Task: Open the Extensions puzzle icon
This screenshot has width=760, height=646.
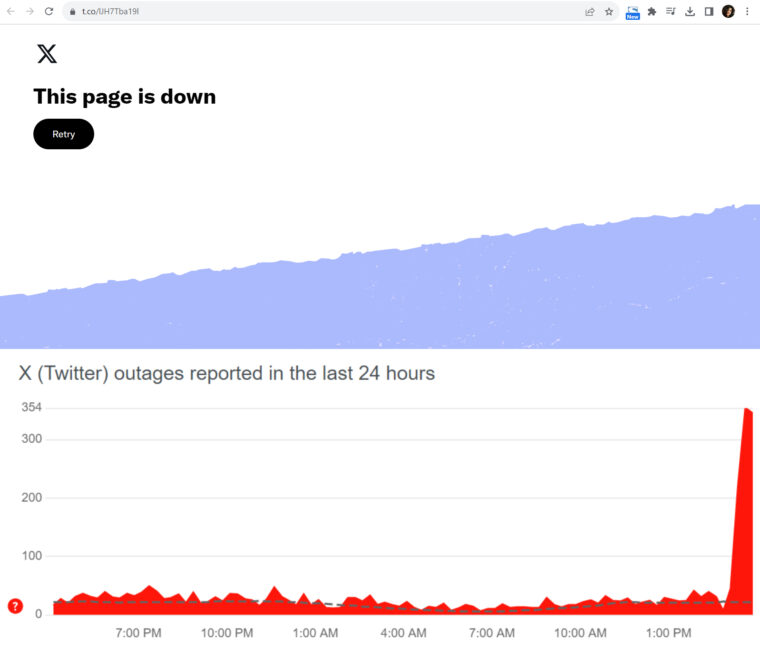Action: click(x=652, y=12)
